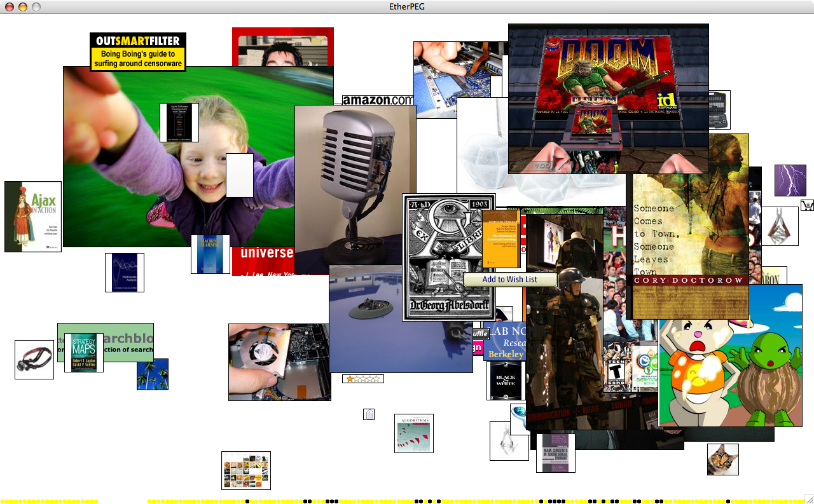
Task: Click the OutsmartFilter Boing Boing banner
Action: click(x=138, y=52)
